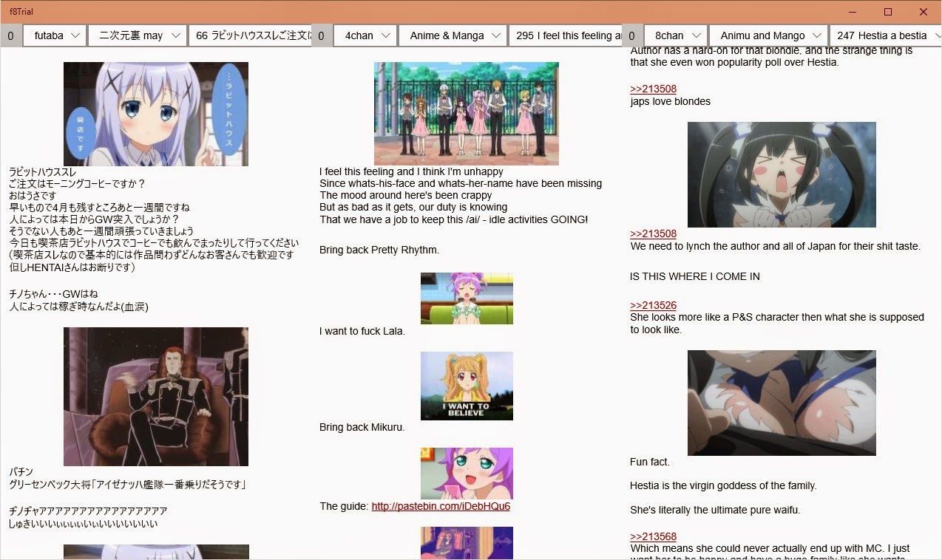Open the 4chan site dropdown

[365, 35]
